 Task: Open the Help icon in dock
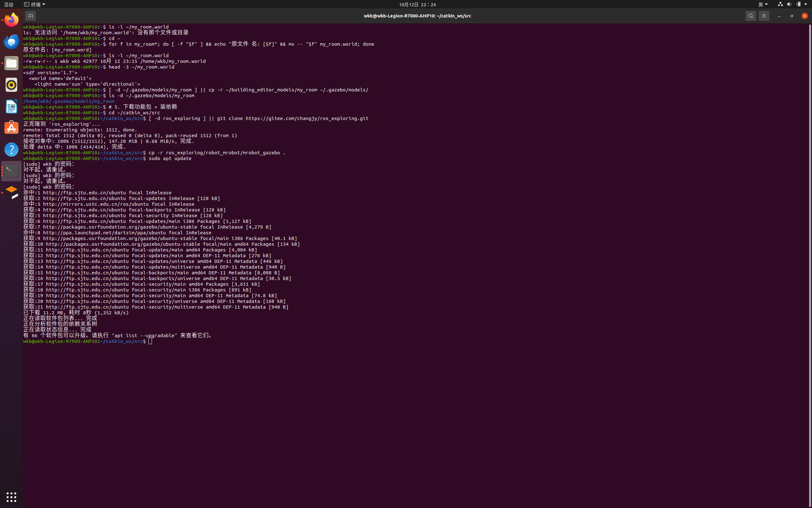tap(11, 149)
